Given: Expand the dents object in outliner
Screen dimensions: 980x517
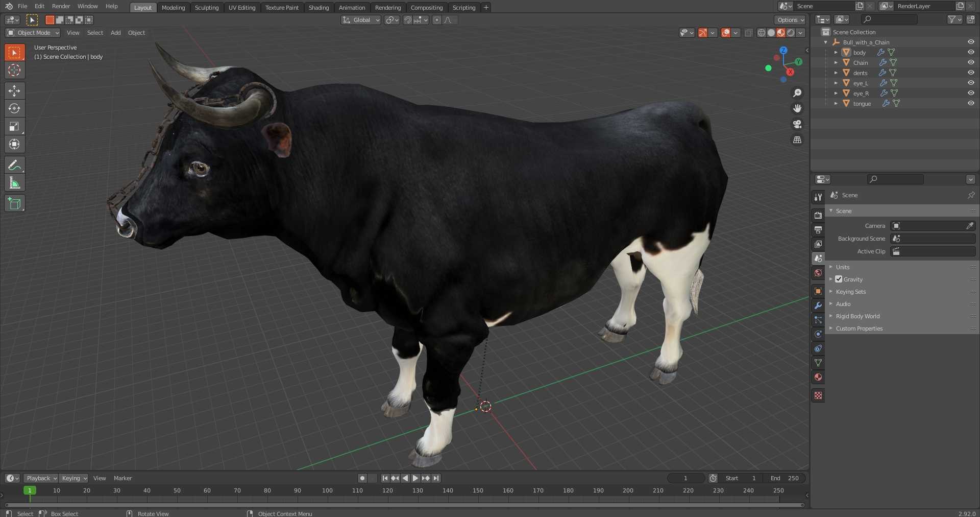Looking at the screenshot, I should pos(836,73).
